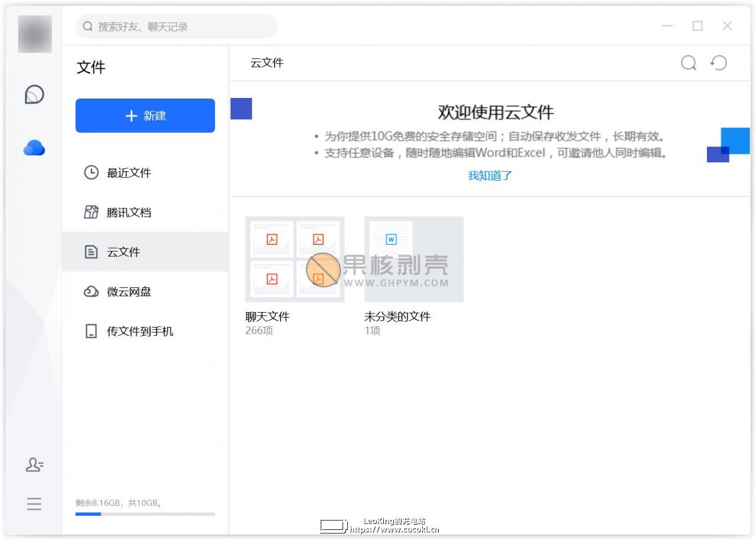Click the 未分类的文件 folder name
The height and width of the screenshot is (540, 756).
click(x=397, y=317)
